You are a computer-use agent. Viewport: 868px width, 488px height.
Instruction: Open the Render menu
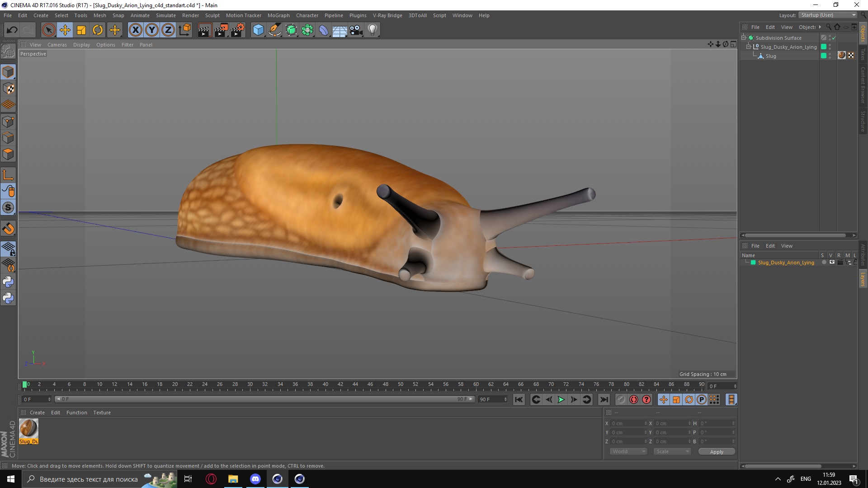coord(190,15)
